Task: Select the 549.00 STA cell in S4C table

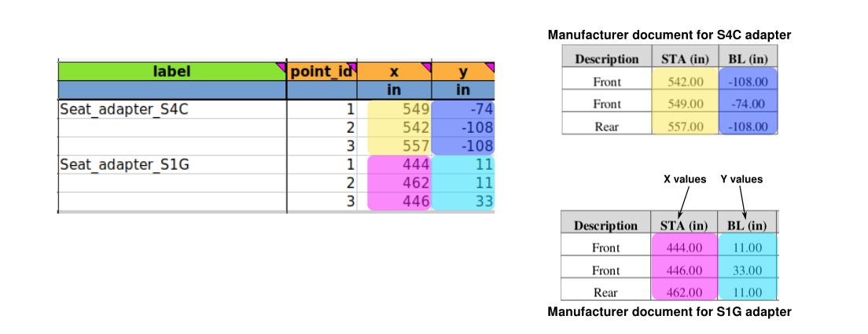Action: coord(685,104)
